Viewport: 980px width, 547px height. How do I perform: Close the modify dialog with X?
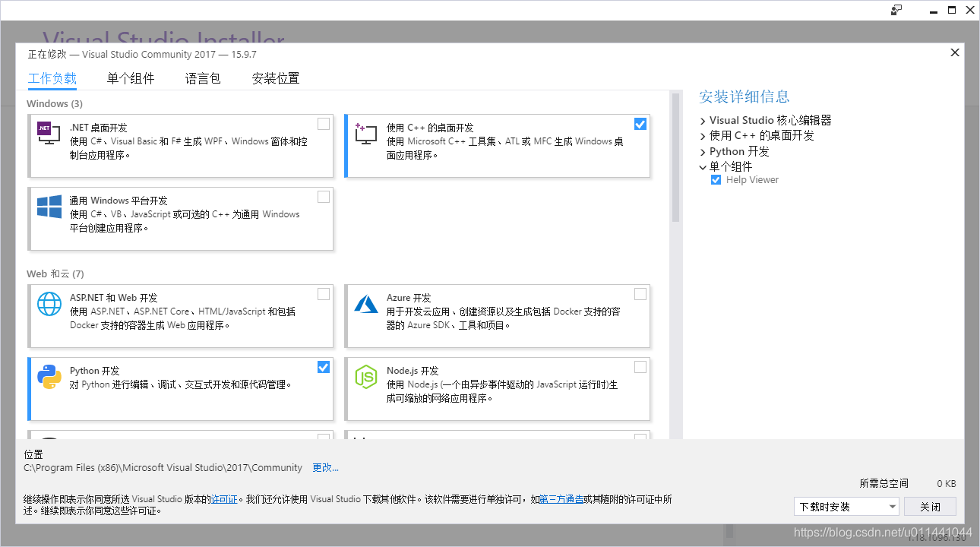tap(955, 52)
